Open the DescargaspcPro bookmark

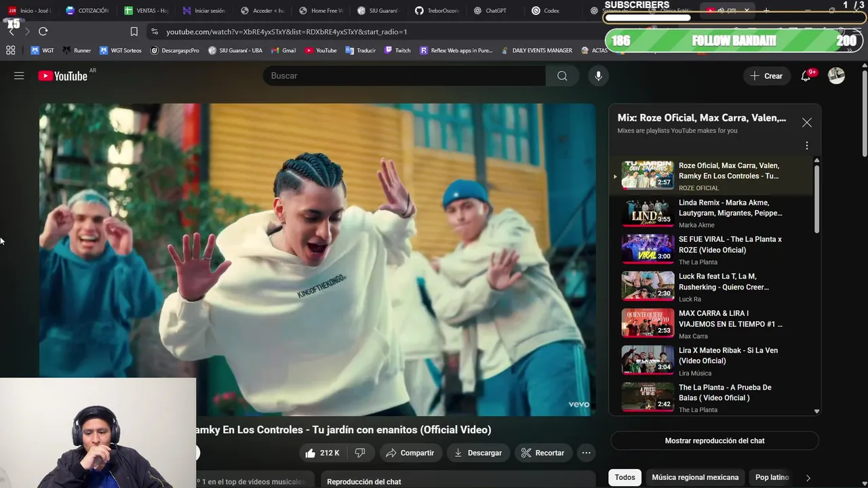(175, 50)
